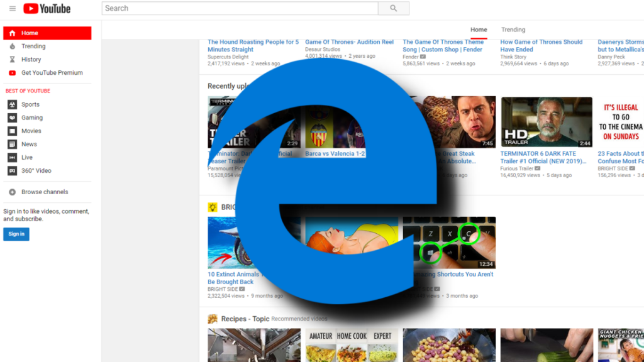This screenshot has width=644, height=362.
Task: Open Desaur Studios channel link
Action: (323, 49)
